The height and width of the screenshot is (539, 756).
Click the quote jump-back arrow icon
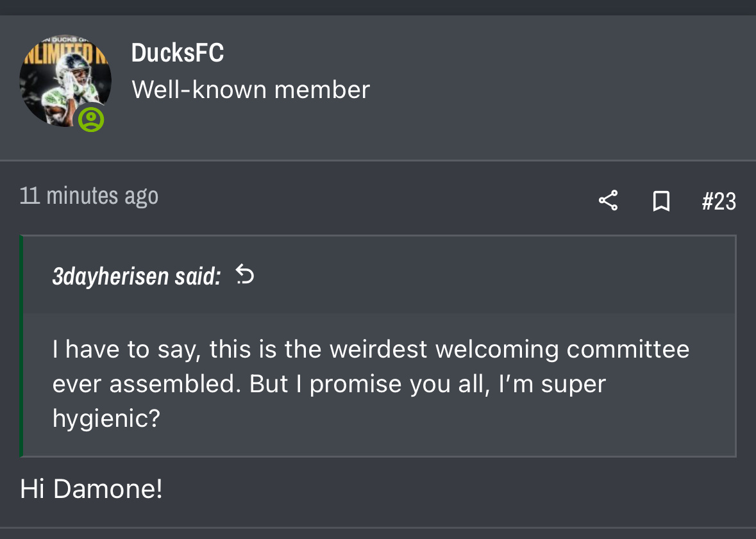(245, 275)
